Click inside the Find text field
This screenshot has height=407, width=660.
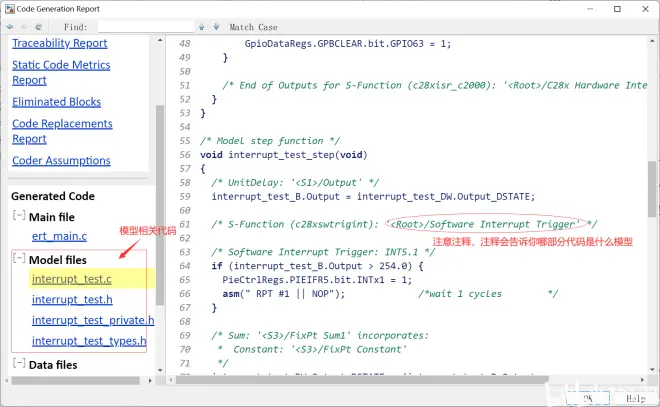[x=146, y=27]
